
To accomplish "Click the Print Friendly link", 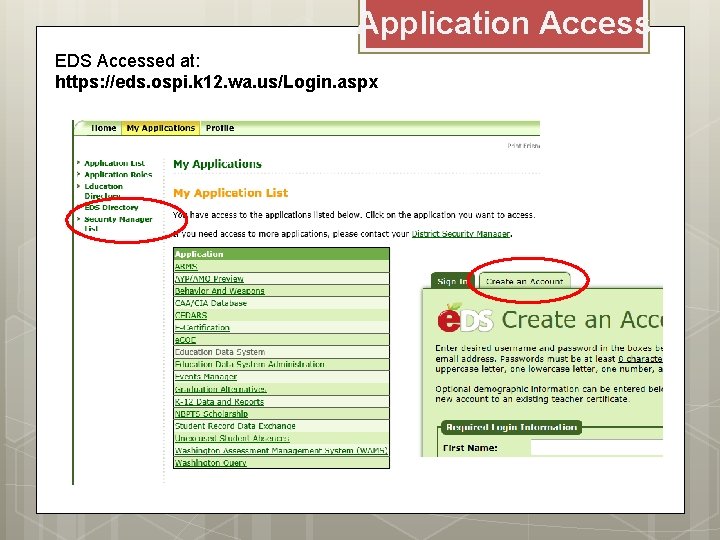I will click(523, 146).
